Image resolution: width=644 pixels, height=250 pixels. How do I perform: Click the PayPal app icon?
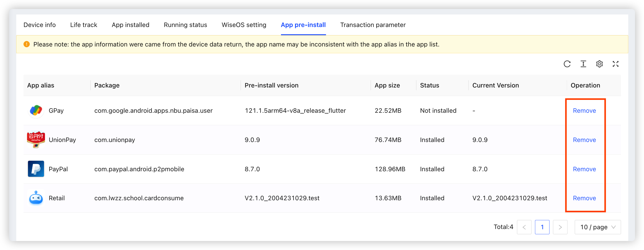coord(36,169)
